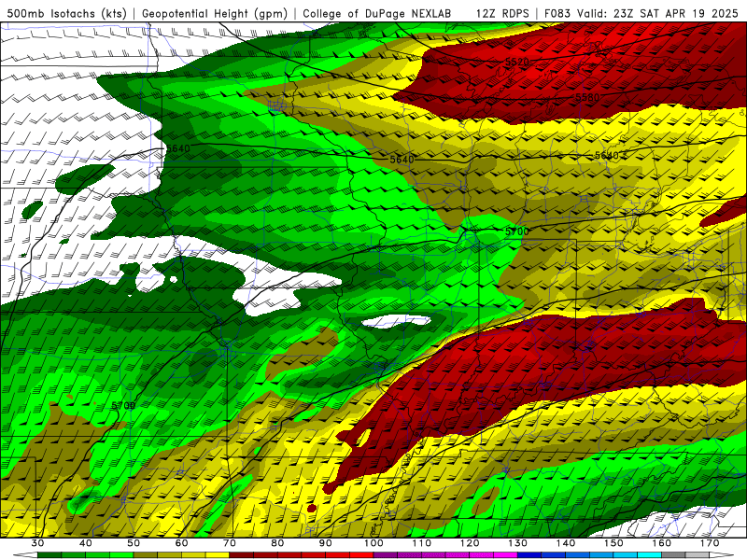747x560 pixels.
Task: Click the 100 tick label on color scale
Action: pyautogui.click(x=373, y=543)
